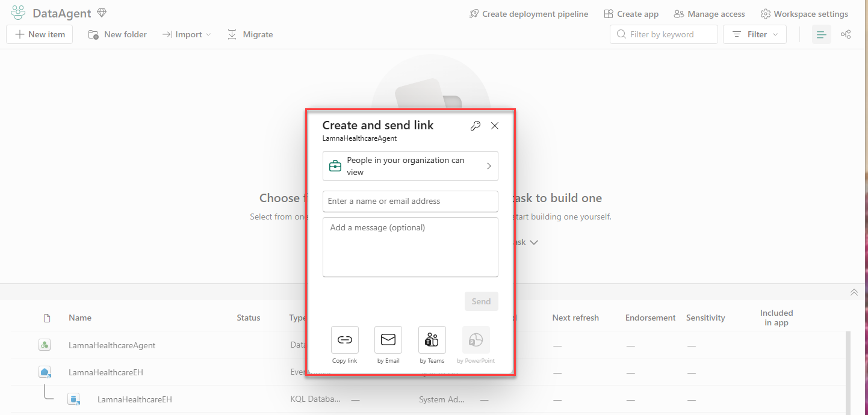868x415 pixels.
Task: Click the briefcase icon in link settings
Action: point(335,166)
